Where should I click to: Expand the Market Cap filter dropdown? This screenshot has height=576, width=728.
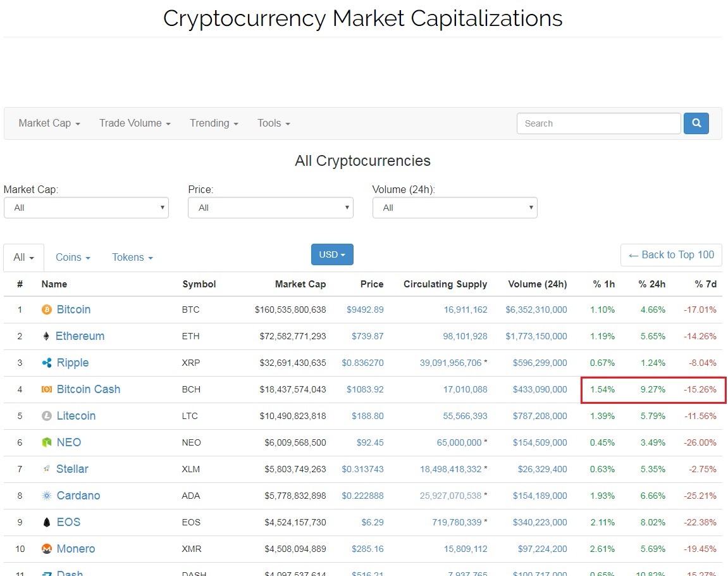86,208
